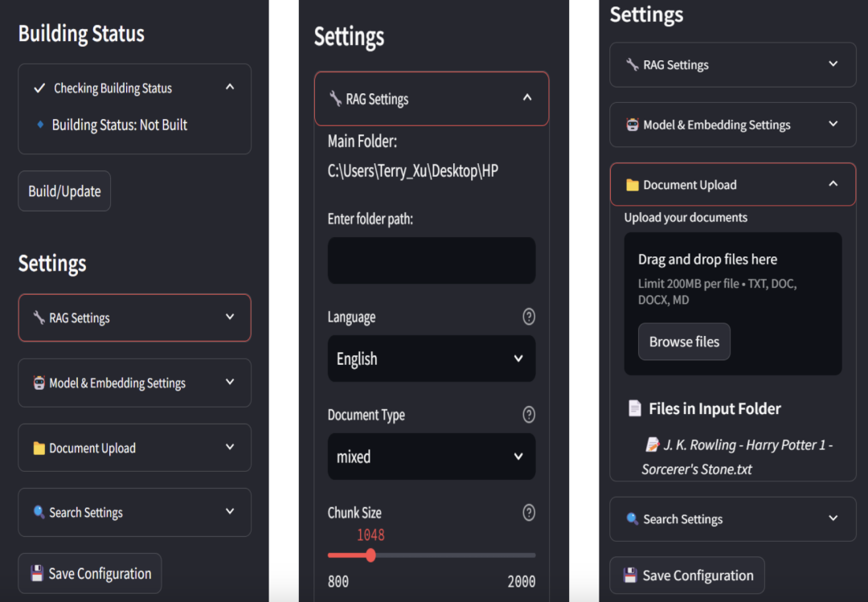Click the Language help question mark icon
This screenshot has height=602, width=868.
pos(529,317)
